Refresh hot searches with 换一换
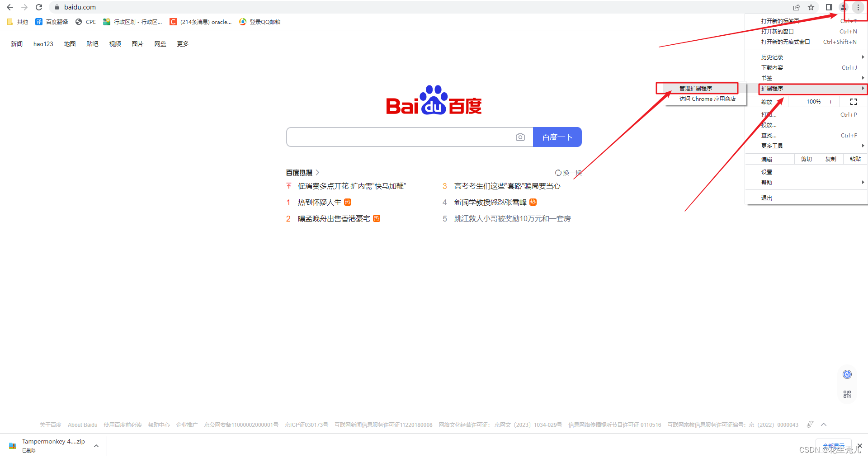Screen dimensions: 868x458 click(x=568, y=173)
